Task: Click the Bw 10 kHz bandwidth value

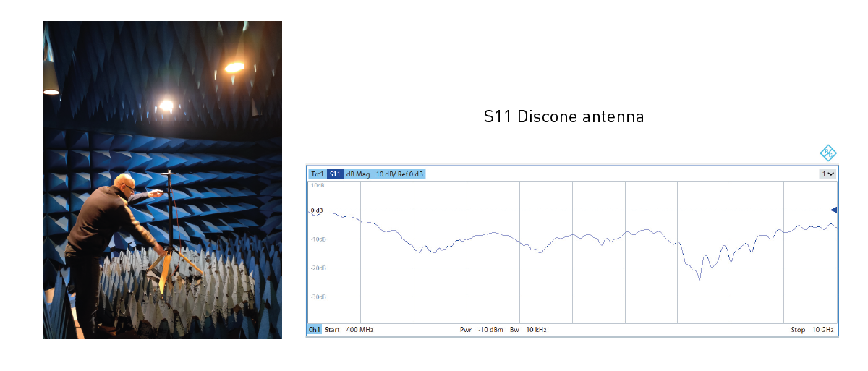Action: 528,330
